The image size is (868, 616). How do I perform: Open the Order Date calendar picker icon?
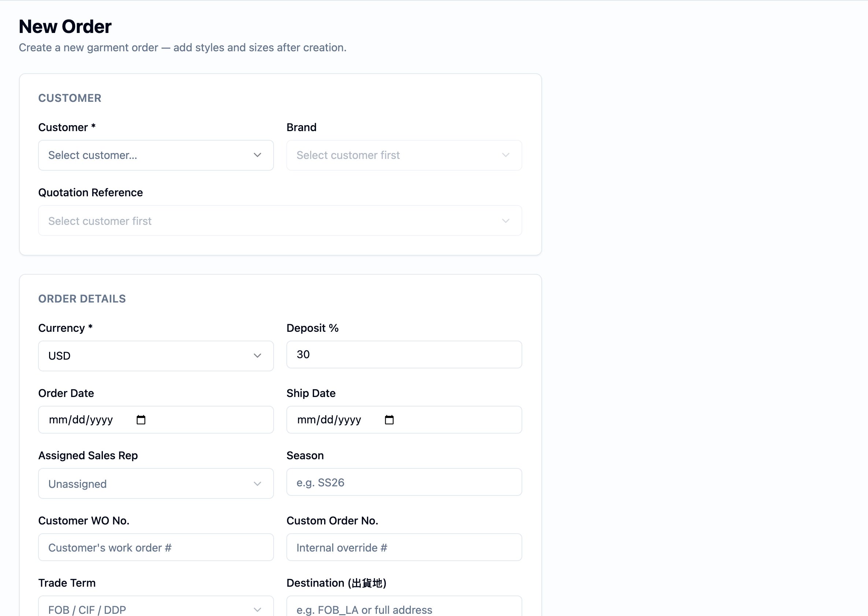141,420
